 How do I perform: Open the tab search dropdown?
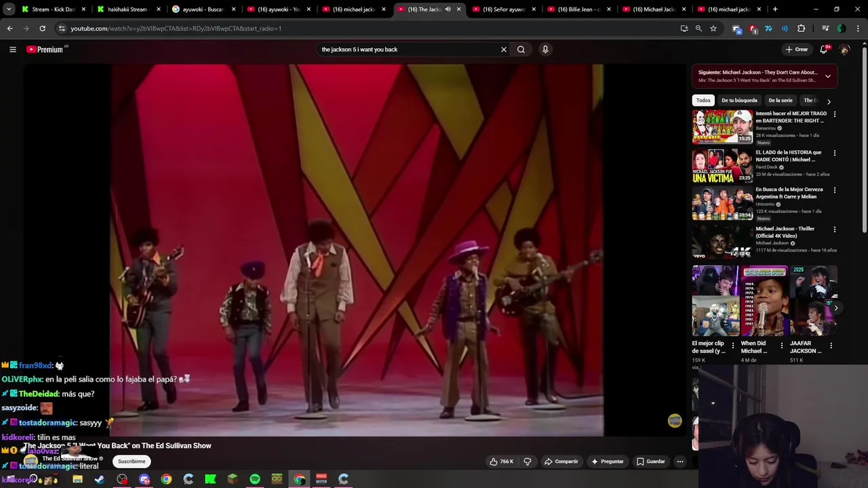(x=9, y=9)
